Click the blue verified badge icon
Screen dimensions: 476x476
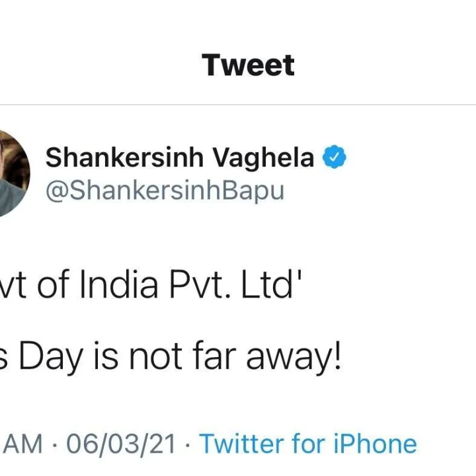pos(335,159)
